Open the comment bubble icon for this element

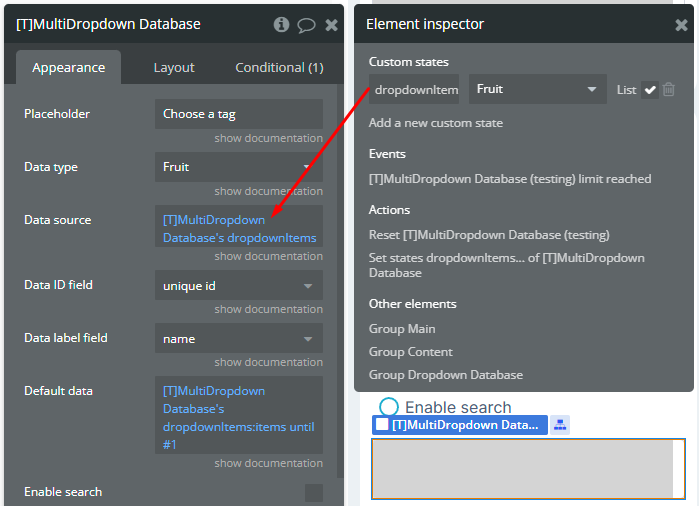pyautogui.click(x=307, y=24)
